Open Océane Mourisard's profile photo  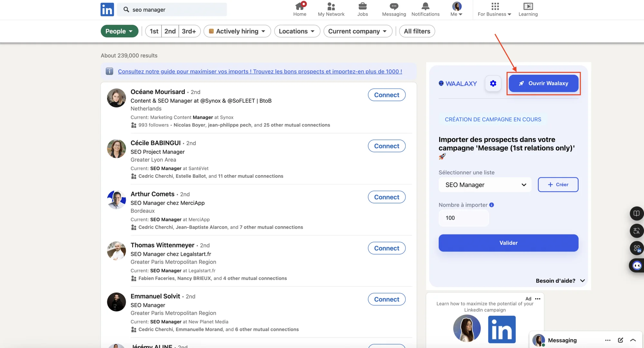coord(116,98)
